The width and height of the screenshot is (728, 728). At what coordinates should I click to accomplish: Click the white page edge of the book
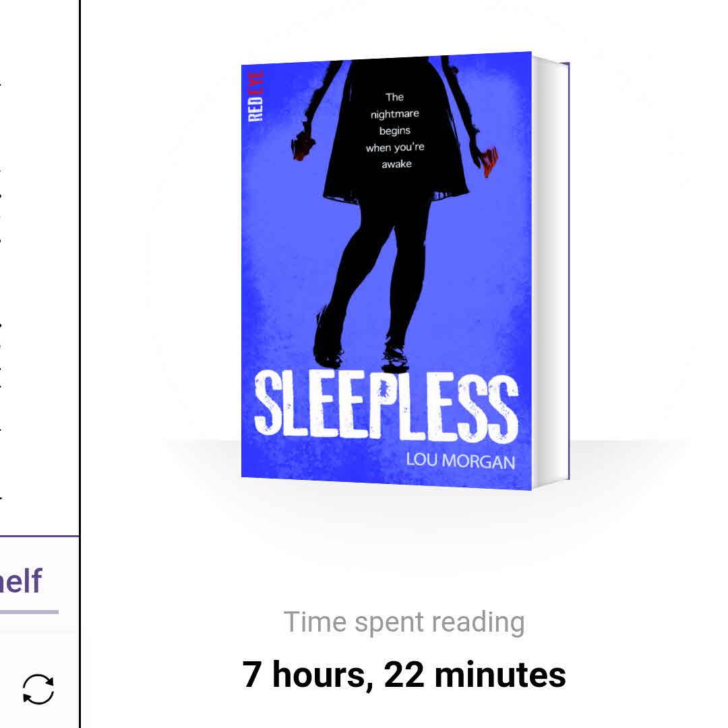(x=551, y=270)
